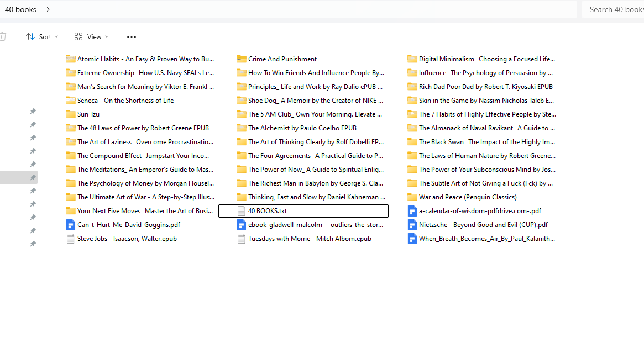Select the 7 Habits folder icon

(412, 114)
